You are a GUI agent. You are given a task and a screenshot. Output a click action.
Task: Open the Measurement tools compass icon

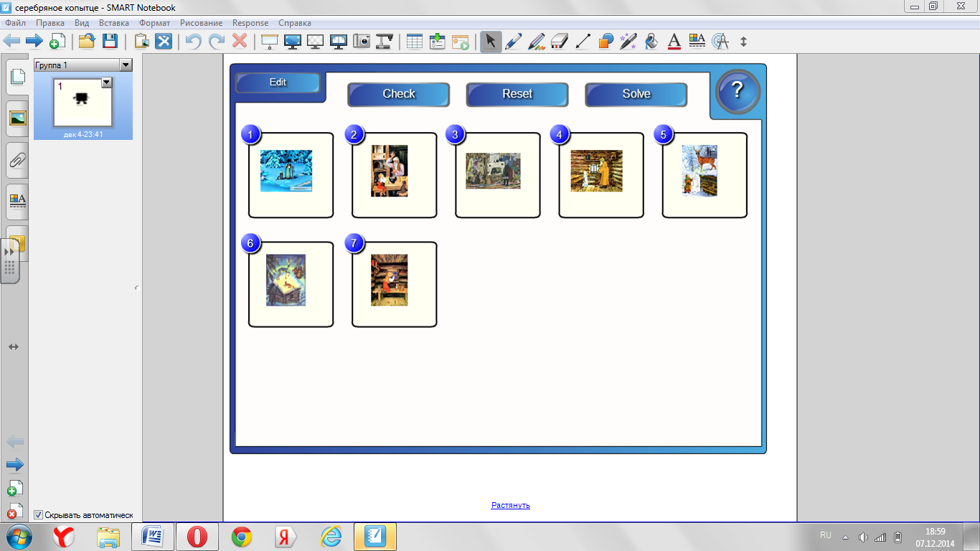[720, 41]
